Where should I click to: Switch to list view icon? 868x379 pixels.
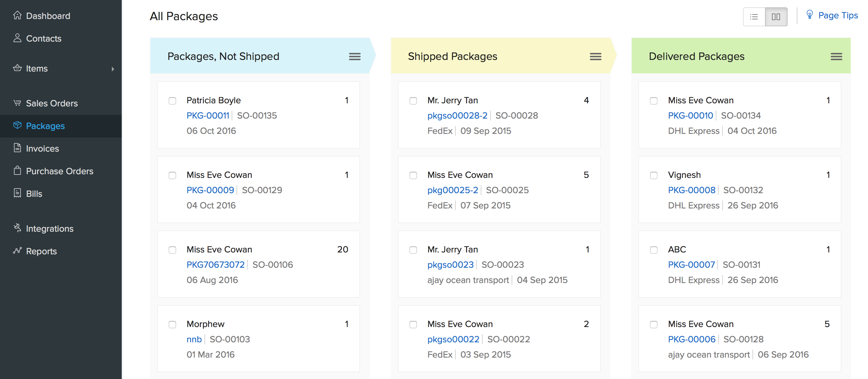[x=754, y=17]
